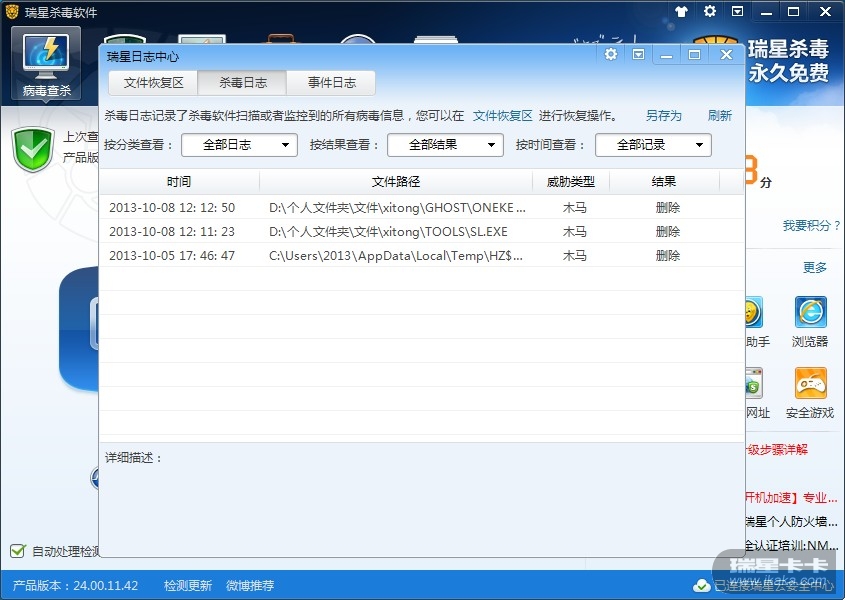Click 刷新 to refresh logs
This screenshot has height=600, width=845.
[719, 115]
